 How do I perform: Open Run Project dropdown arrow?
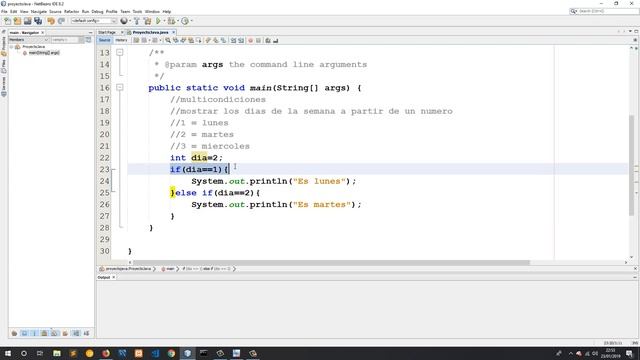(164, 21)
